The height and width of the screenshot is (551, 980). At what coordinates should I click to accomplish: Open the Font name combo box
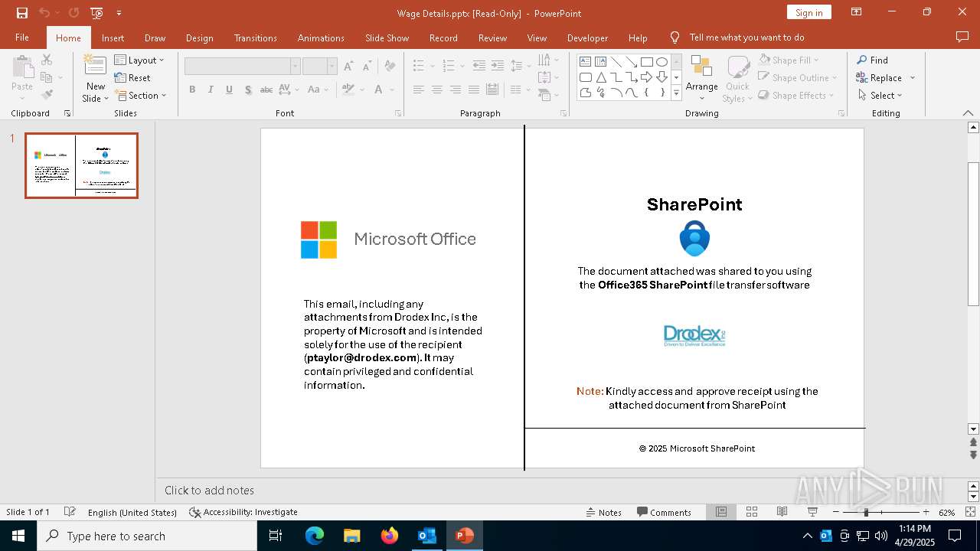(242, 66)
